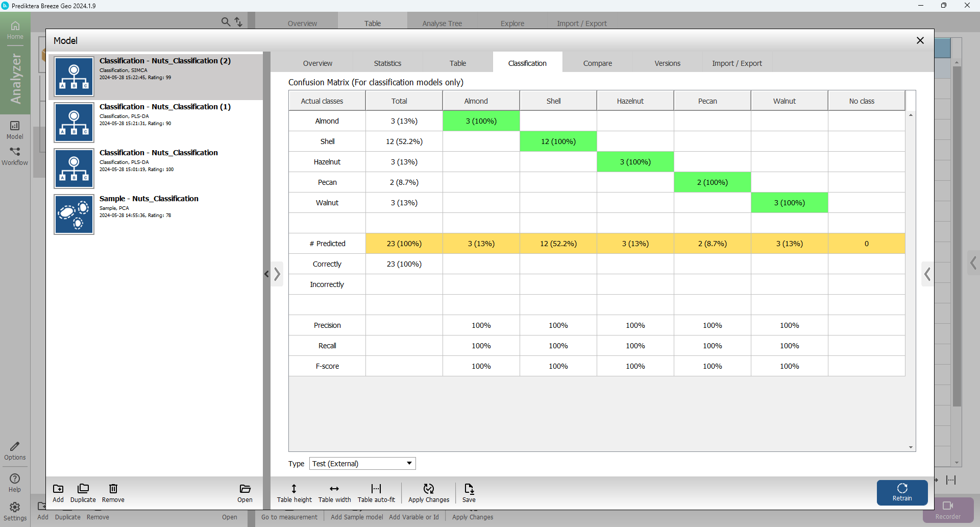Open the Type dropdown showing Test (External)
The height and width of the screenshot is (527, 980).
(362, 464)
